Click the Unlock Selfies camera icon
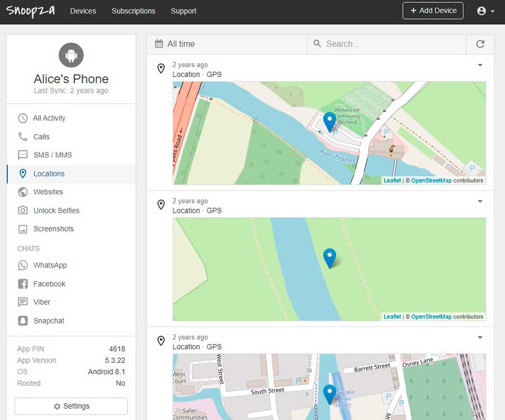Image resolution: width=505 pixels, height=420 pixels. point(22,211)
